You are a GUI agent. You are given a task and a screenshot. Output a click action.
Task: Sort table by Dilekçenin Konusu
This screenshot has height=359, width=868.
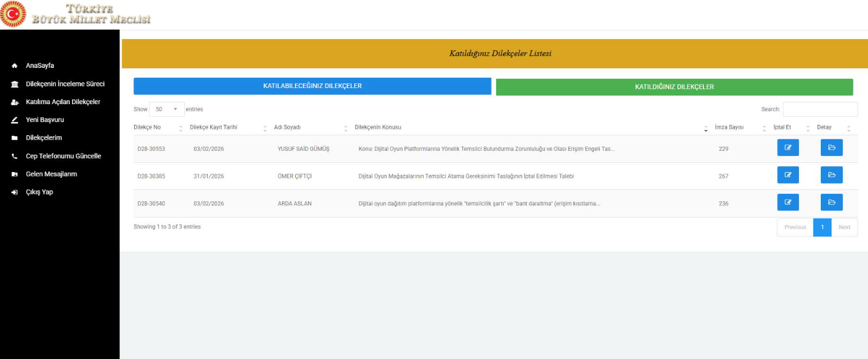[532, 127]
